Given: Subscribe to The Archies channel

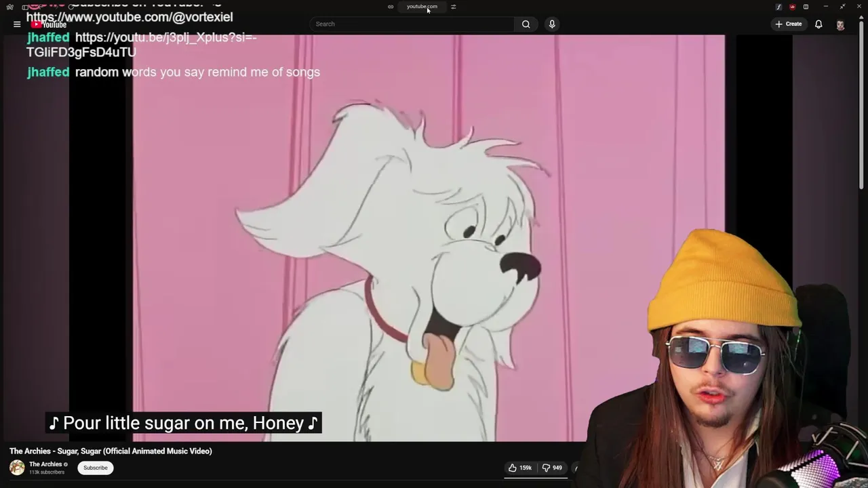Looking at the screenshot, I should coord(96,468).
